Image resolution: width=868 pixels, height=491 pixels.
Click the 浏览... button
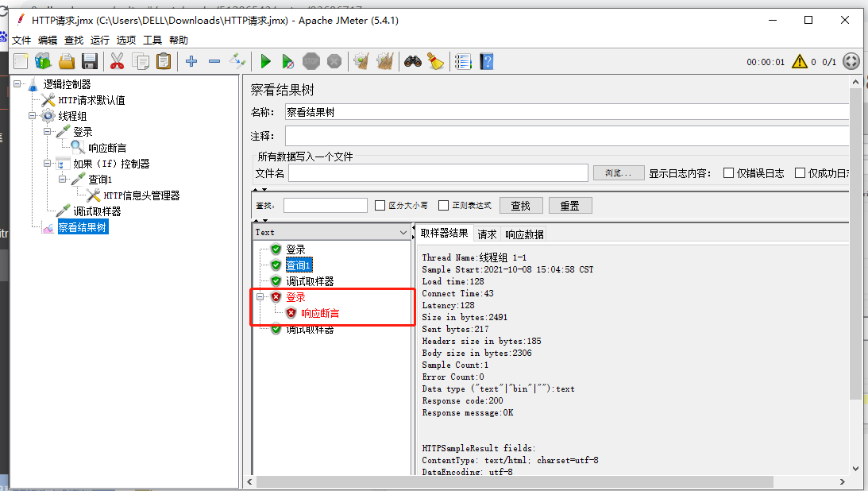coord(619,173)
